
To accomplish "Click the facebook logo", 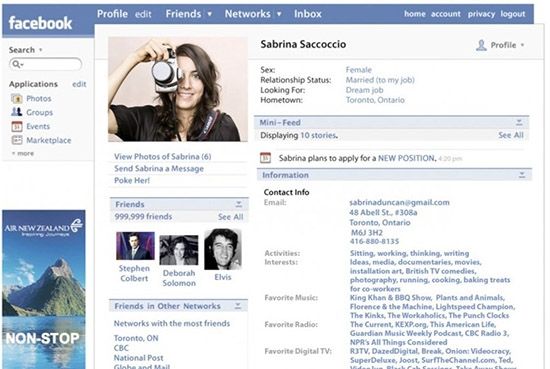I will (40, 23).
